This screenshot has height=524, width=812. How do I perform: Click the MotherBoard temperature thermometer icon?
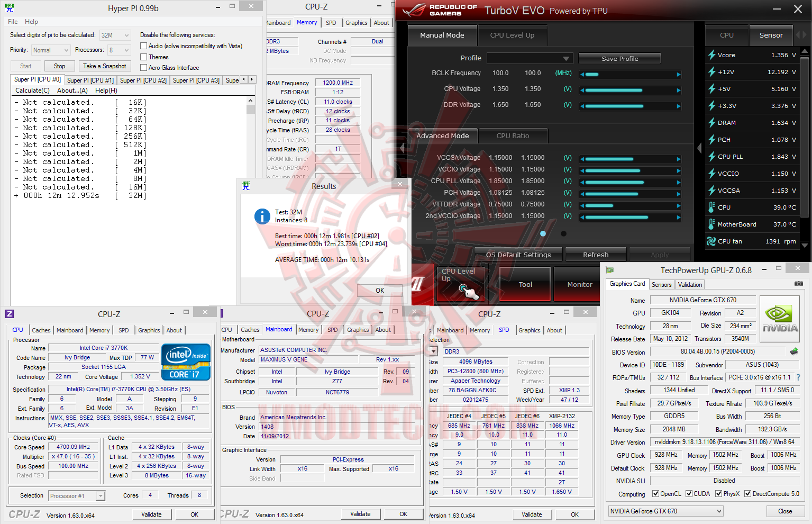point(712,224)
